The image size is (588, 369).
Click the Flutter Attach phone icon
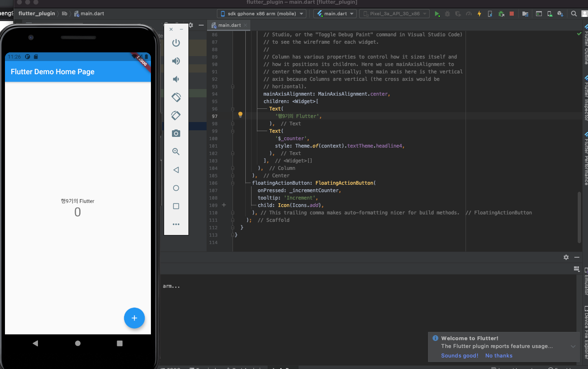point(490,14)
